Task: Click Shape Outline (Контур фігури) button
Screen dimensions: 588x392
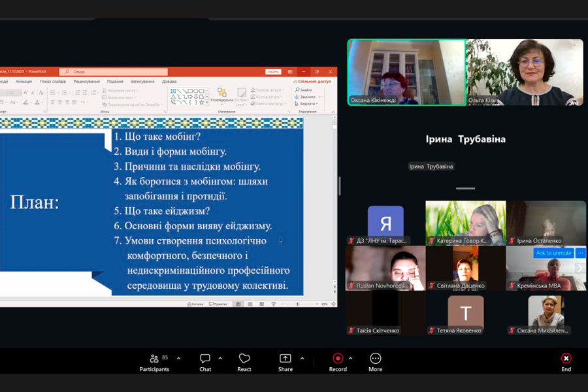Action: click(x=267, y=97)
